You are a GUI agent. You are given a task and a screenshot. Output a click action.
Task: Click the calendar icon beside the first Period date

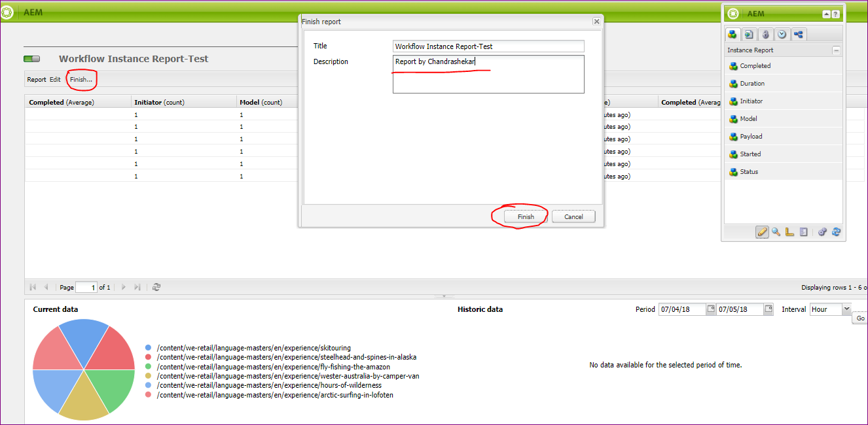tap(710, 309)
